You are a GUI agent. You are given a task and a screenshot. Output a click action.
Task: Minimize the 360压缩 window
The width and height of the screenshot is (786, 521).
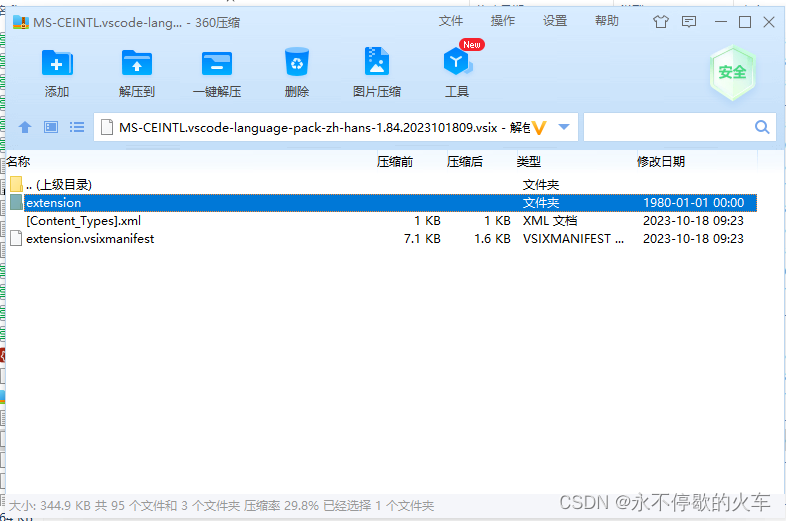click(721, 22)
